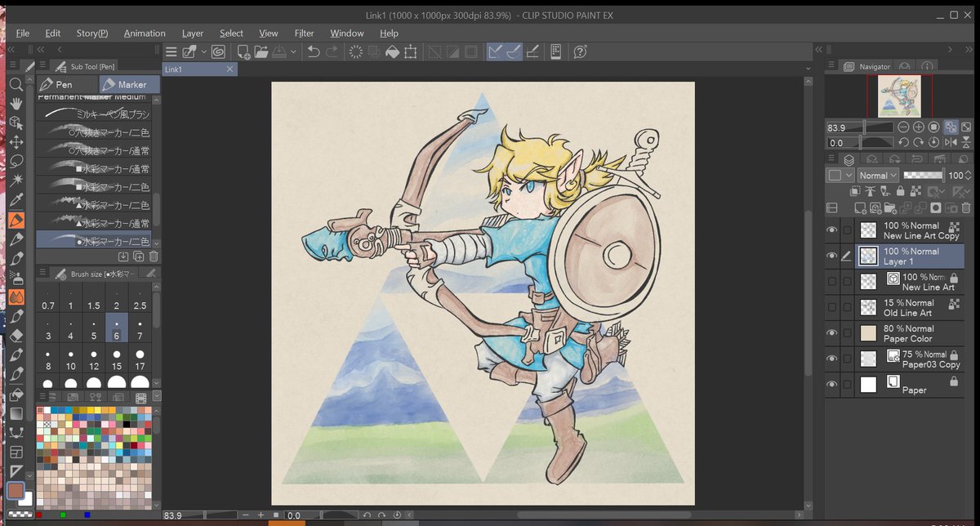The height and width of the screenshot is (526, 980).
Task: Open the Layer menu
Action: pyautogui.click(x=193, y=33)
